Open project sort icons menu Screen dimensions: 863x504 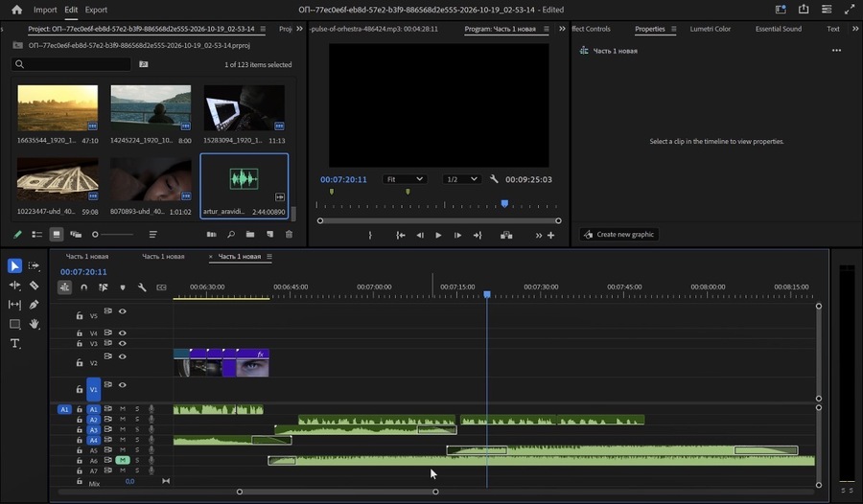pos(153,235)
